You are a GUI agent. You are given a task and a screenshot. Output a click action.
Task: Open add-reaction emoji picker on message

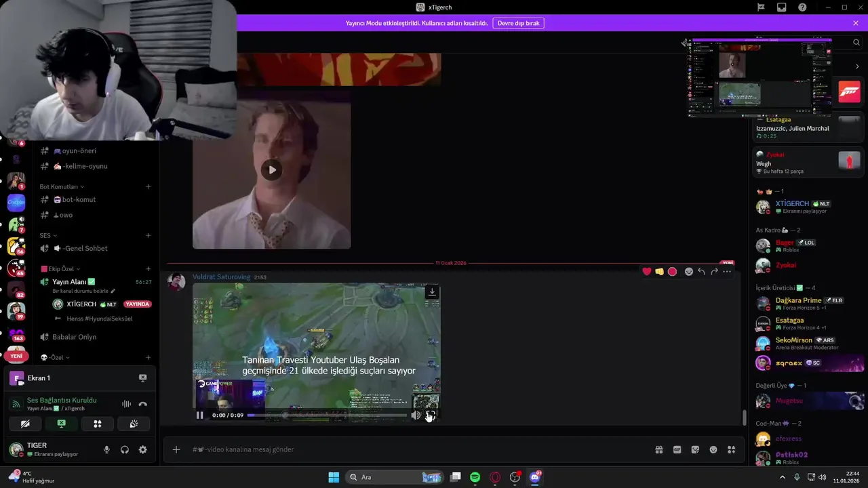pyautogui.click(x=689, y=272)
